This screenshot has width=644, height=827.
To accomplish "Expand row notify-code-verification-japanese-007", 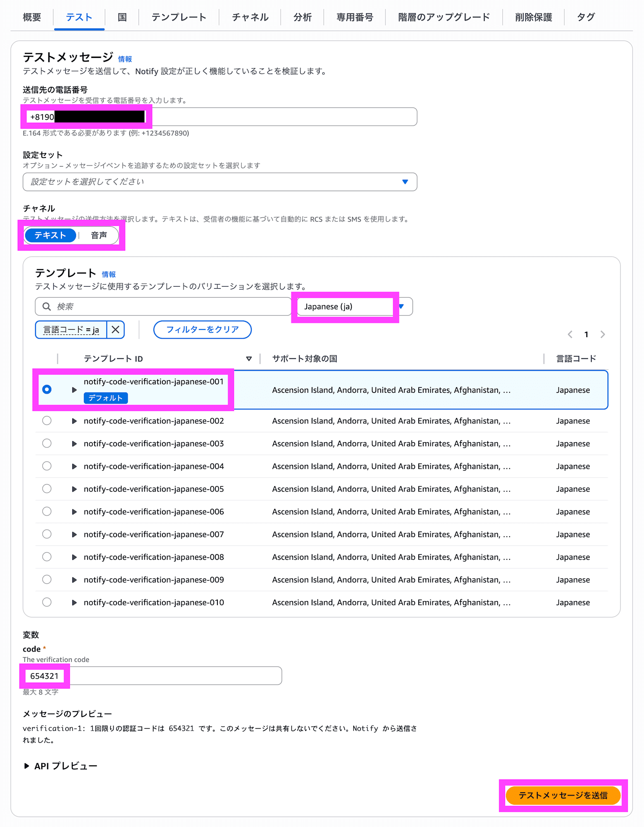I will (x=74, y=535).
